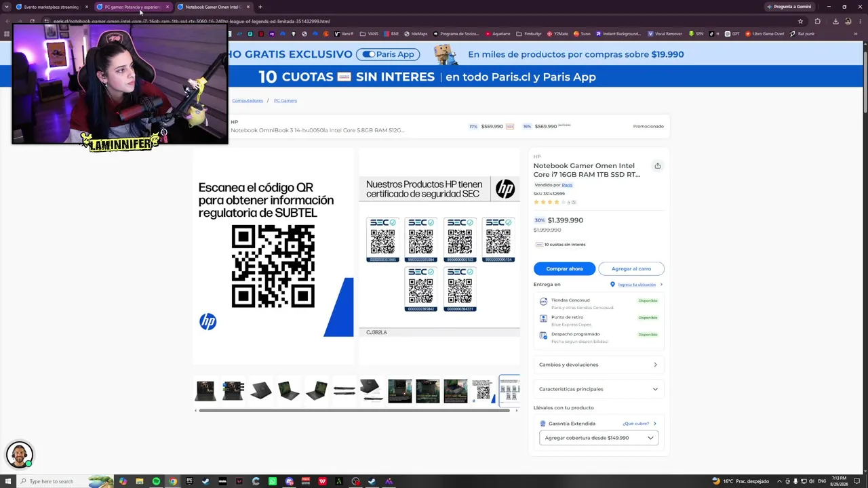Open the VANS bookmark folder
868x488 pixels.
[x=370, y=34]
